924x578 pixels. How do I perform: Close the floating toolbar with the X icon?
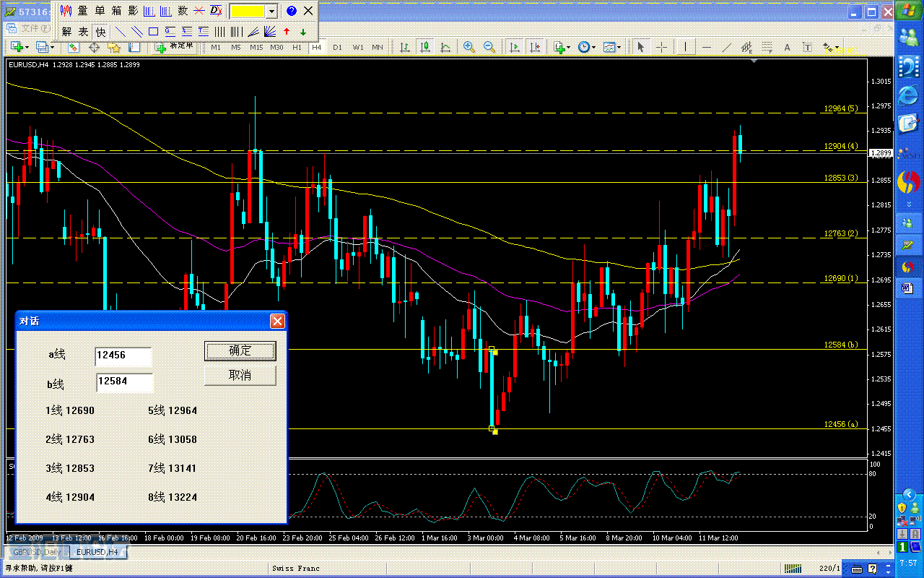[x=308, y=11]
